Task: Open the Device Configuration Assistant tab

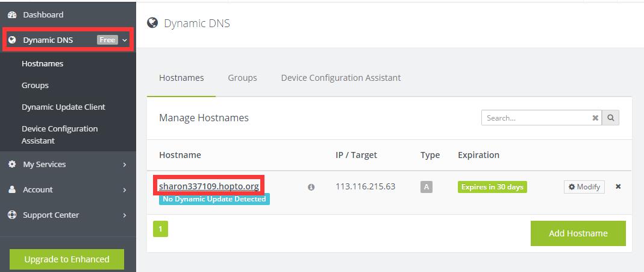Action: click(x=341, y=78)
